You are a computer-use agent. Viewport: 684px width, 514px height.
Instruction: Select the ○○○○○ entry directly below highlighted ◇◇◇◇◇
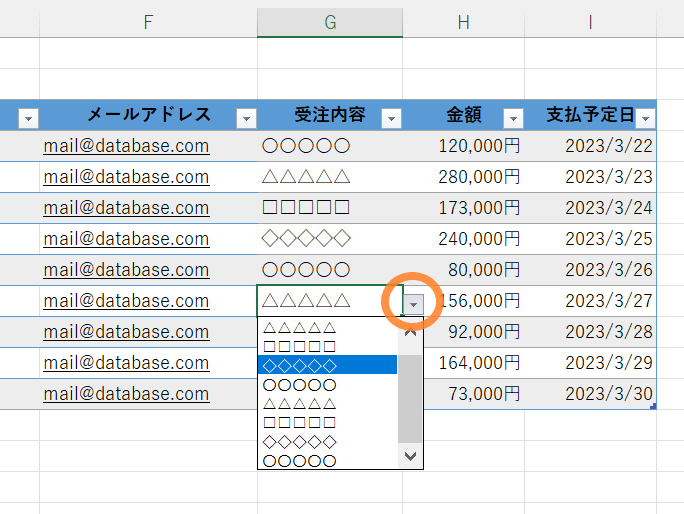point(328,384)
